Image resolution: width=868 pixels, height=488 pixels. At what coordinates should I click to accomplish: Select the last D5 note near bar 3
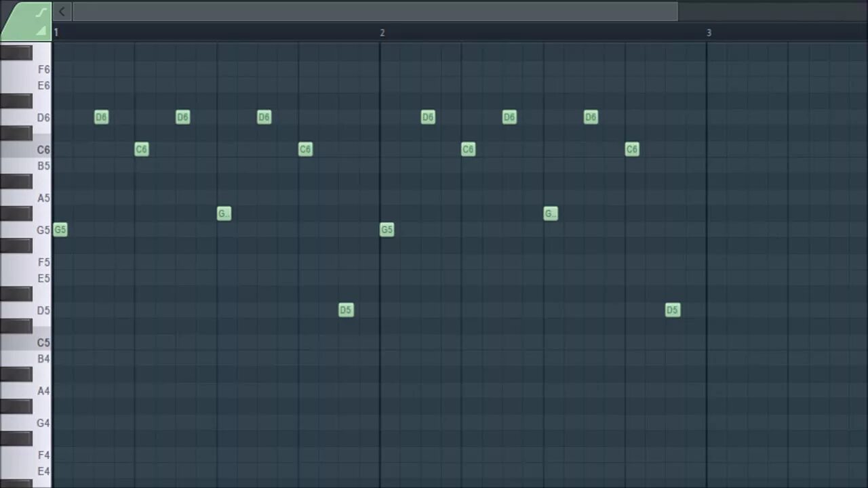[672, 310]
